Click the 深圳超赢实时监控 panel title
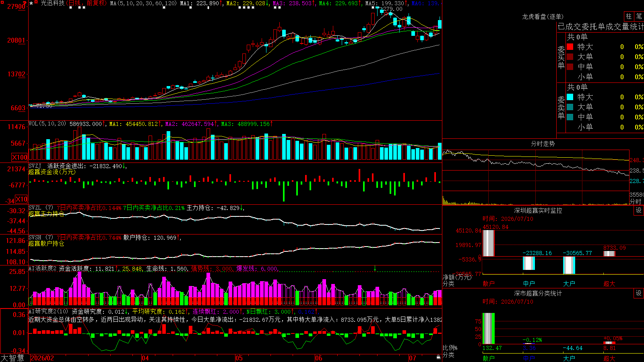Image resolution: width=644 pixels, height=362 pixels. [538, 210]
